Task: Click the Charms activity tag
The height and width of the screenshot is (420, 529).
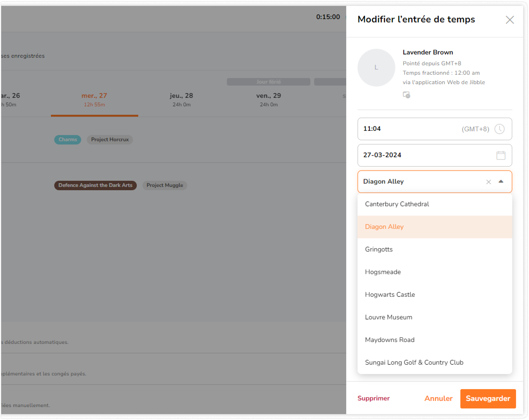Action: click(x=68, y=140)
